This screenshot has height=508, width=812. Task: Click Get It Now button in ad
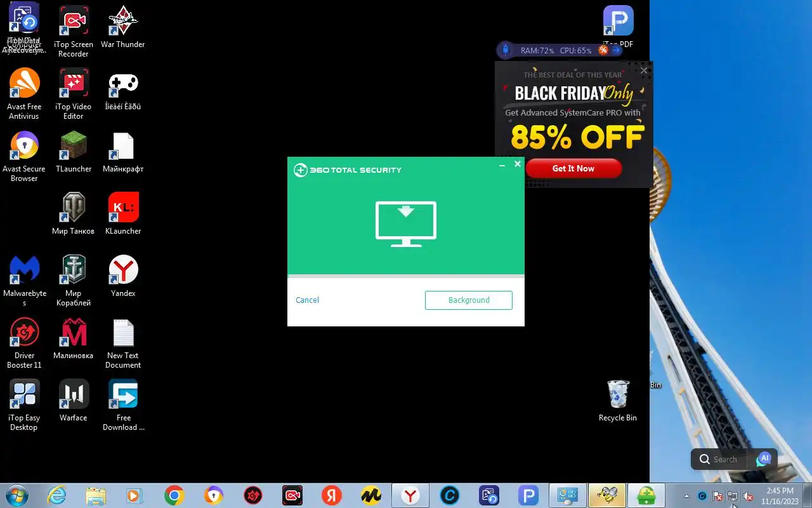point(573,168)
